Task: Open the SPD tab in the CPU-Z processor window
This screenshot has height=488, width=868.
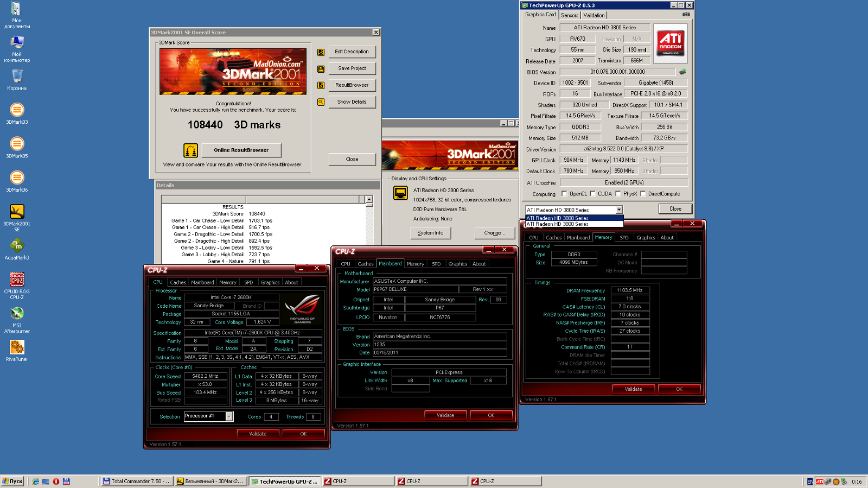Action: [248, 282]
